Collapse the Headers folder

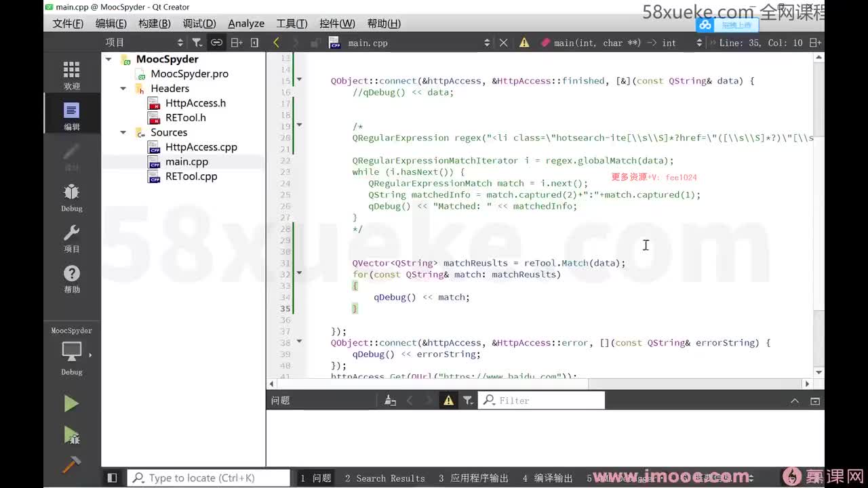coord(123,88)
